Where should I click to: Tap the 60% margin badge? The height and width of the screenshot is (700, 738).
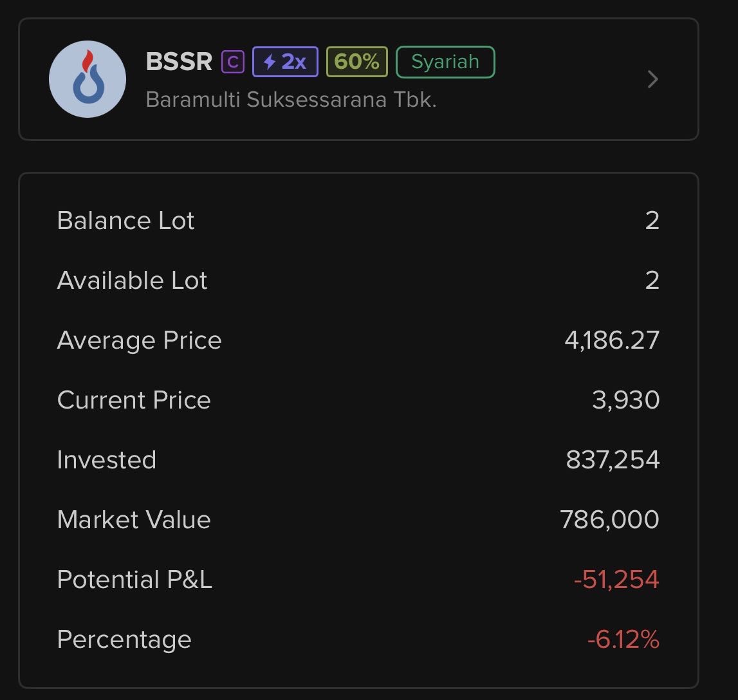pos(356,62)
